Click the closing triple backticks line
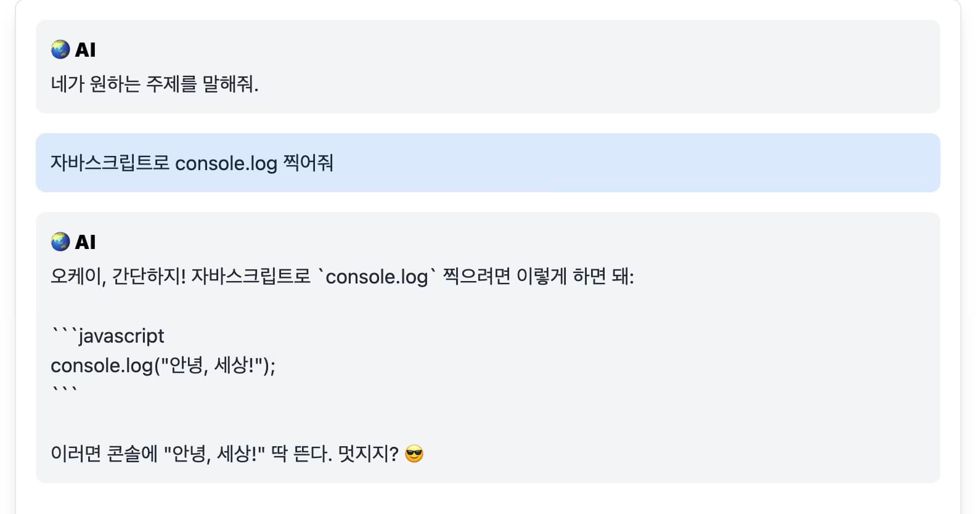The height and width of the screenshot is (514, 980). pos(64,390)
